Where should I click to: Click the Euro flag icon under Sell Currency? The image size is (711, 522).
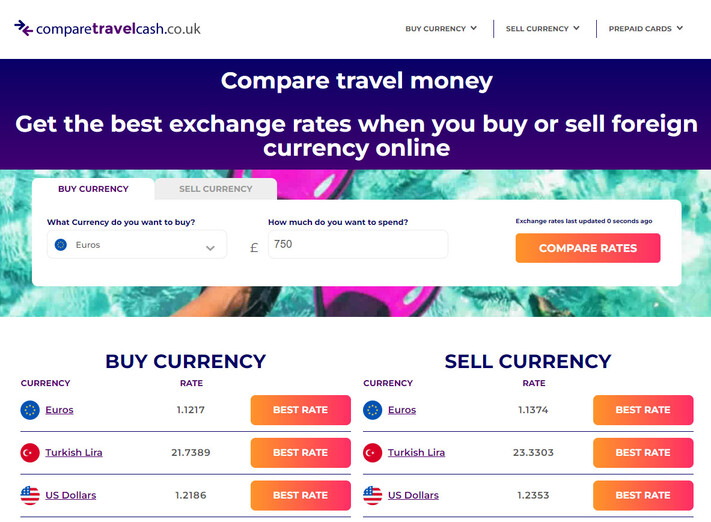(373, 410)
